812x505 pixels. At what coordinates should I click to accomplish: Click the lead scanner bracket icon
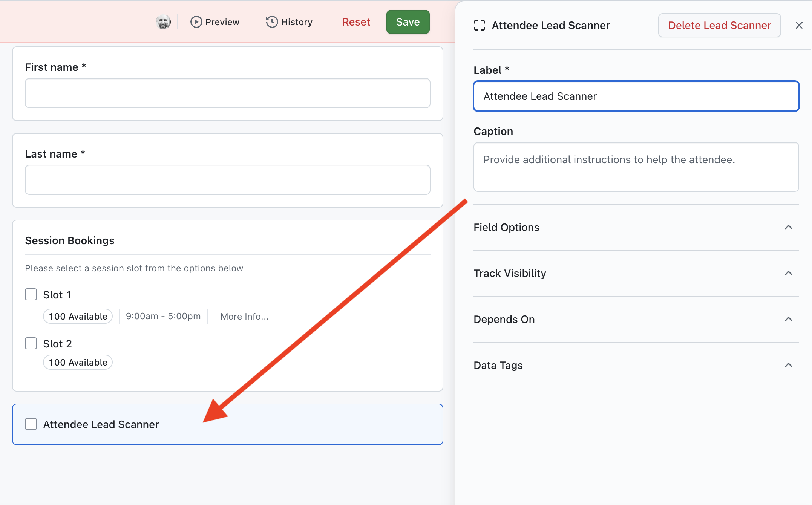point(479,26)
